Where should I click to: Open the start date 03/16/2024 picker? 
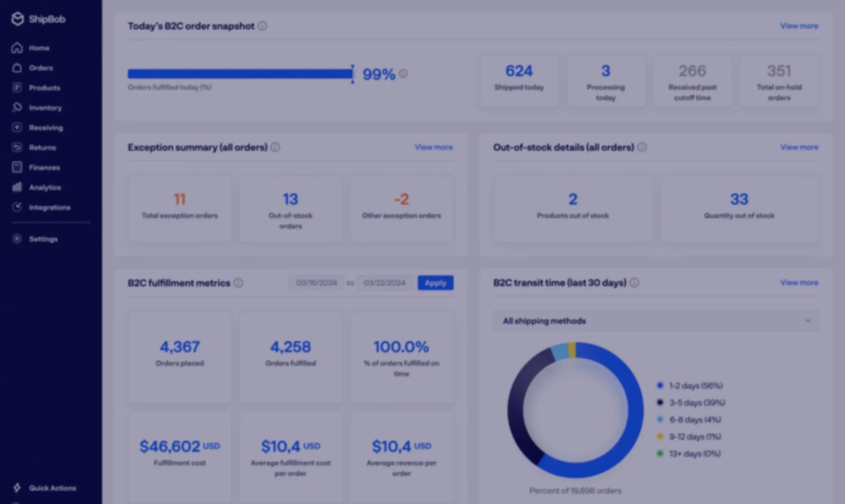tap(316, 283)
